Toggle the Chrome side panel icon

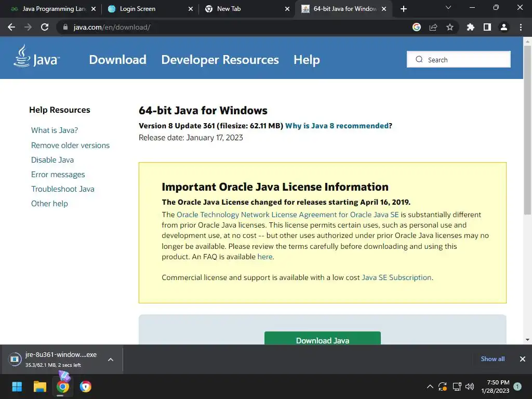point(487,27)
